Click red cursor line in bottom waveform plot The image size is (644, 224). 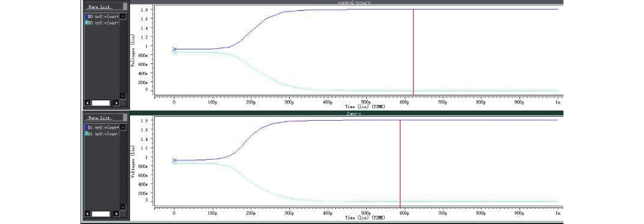click(400, 162)
